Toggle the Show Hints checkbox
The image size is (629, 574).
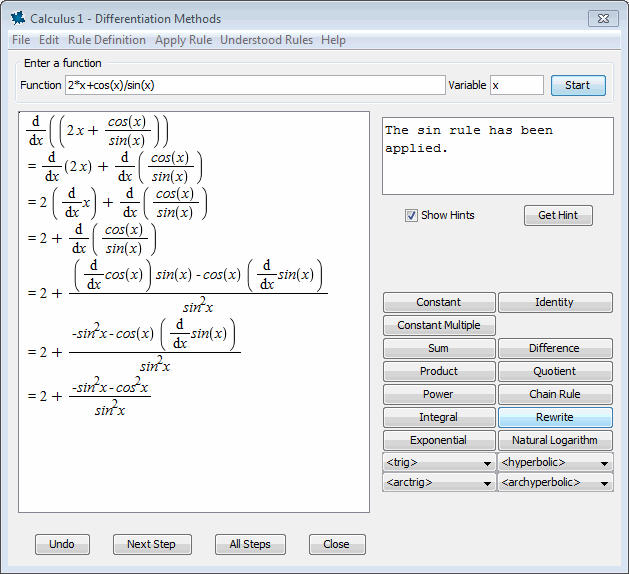(411, 215)
